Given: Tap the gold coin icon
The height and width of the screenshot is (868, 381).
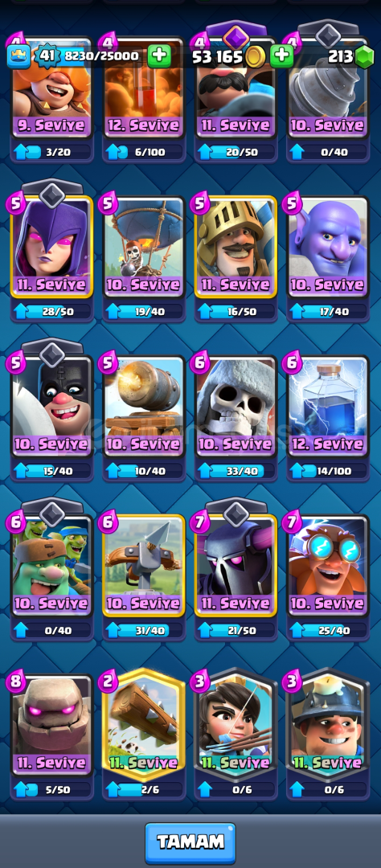Looking at the screenshot, I should coord(255,56).
